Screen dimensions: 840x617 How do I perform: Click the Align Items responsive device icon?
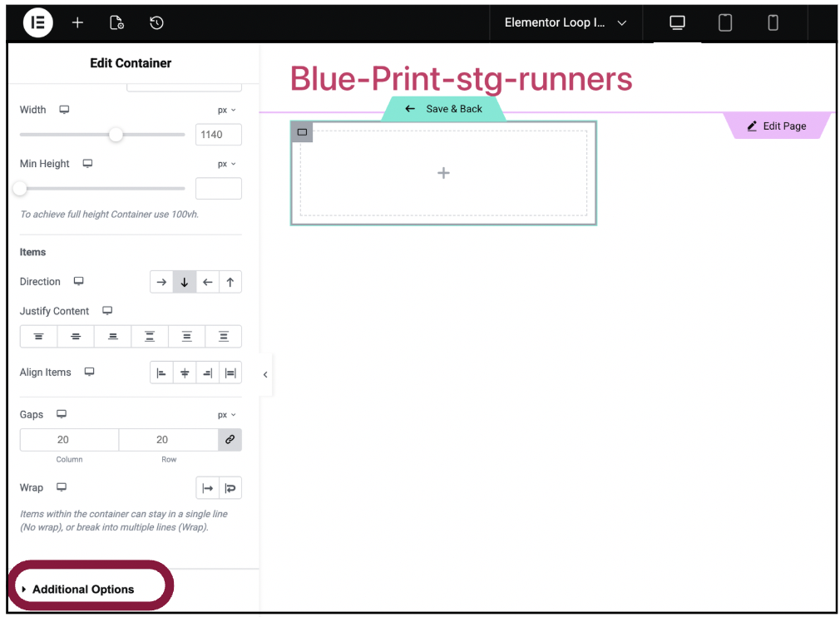click(90, 372)
